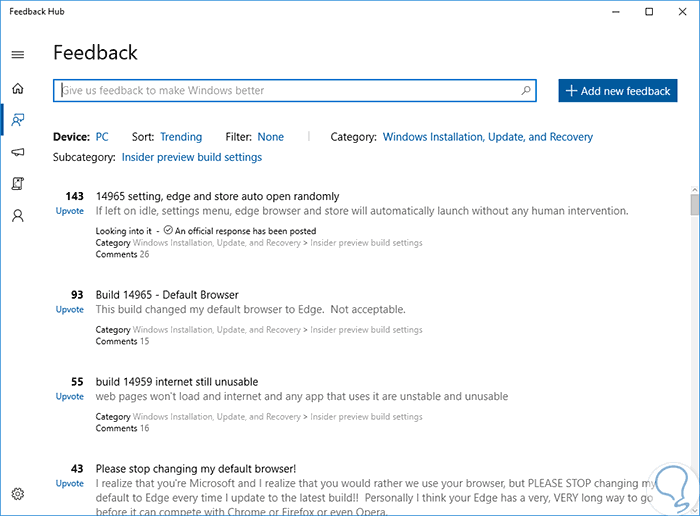Click the search magnifier icon
The width and height of the screenshot is (700, 516).
tap(526, 90)
